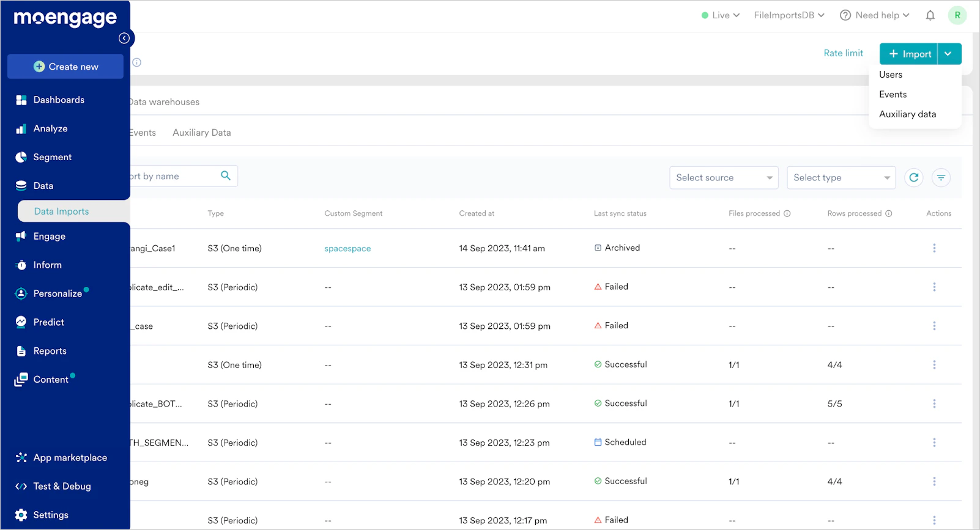
Task: Click the moengage logo
Action: pos(65,19)
